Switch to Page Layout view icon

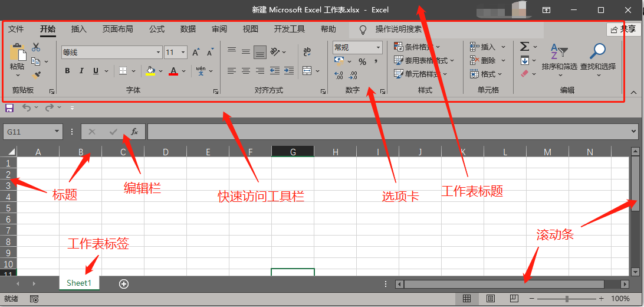coord(491,299)
